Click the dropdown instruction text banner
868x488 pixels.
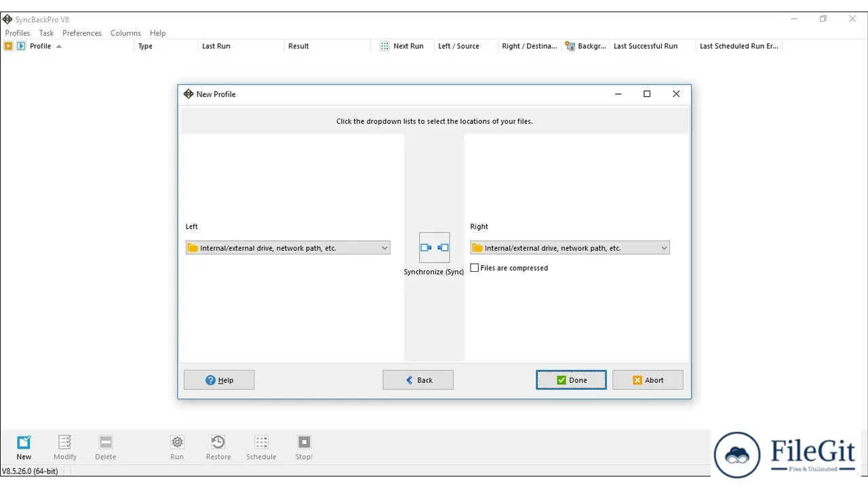435,121
